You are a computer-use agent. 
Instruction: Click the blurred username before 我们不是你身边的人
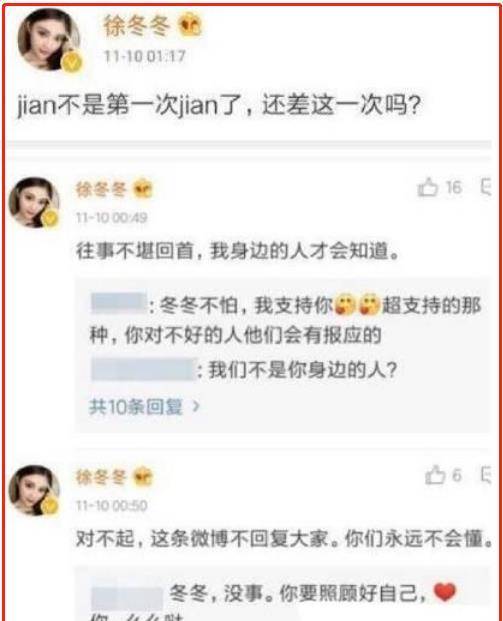coord(143,369)
